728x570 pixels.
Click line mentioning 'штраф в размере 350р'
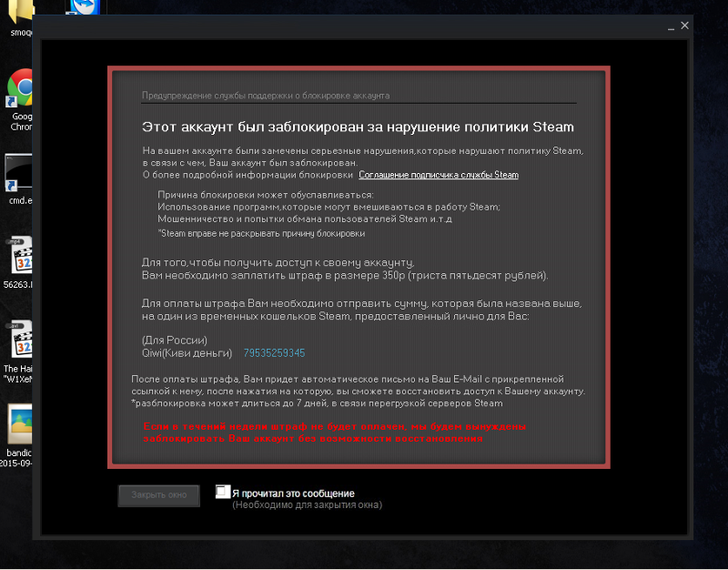(345, 276)
